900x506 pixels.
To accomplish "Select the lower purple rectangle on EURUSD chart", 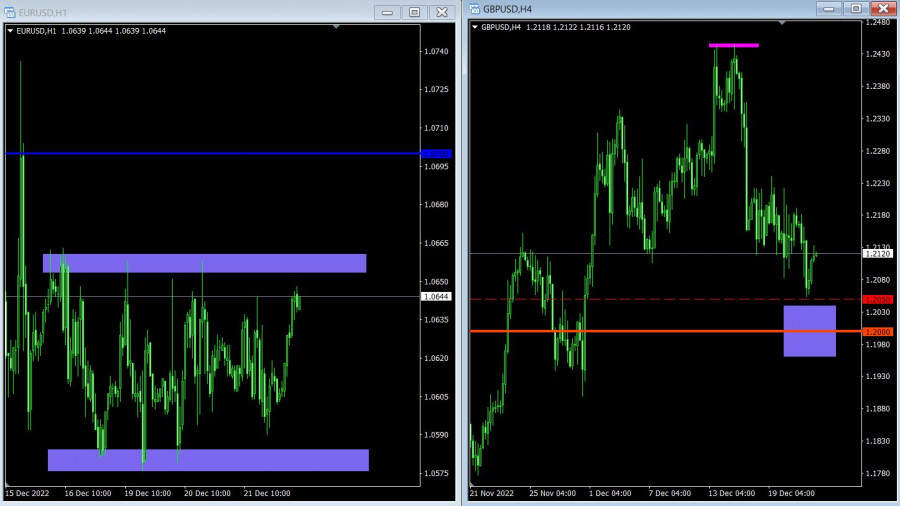I will click(208, 460).
